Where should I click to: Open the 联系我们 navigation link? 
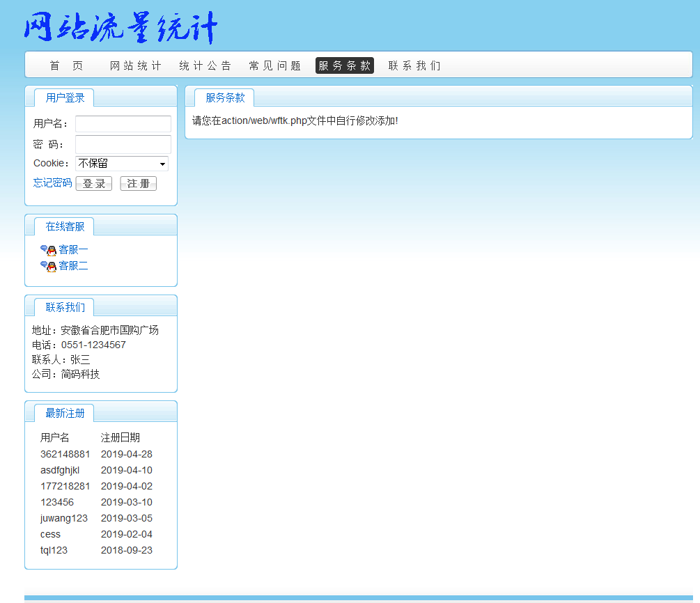pos(414,65)
